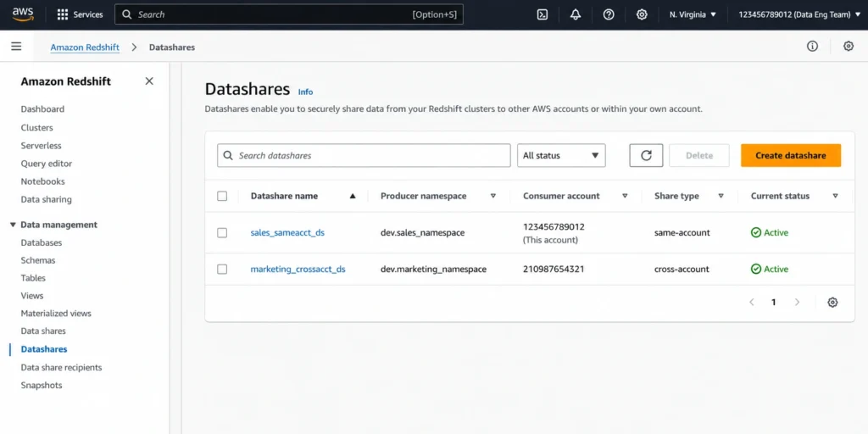Click the Datashares breadcrumb text
Viewport: 868px width, 434px height.
click(x=172, y=47)
